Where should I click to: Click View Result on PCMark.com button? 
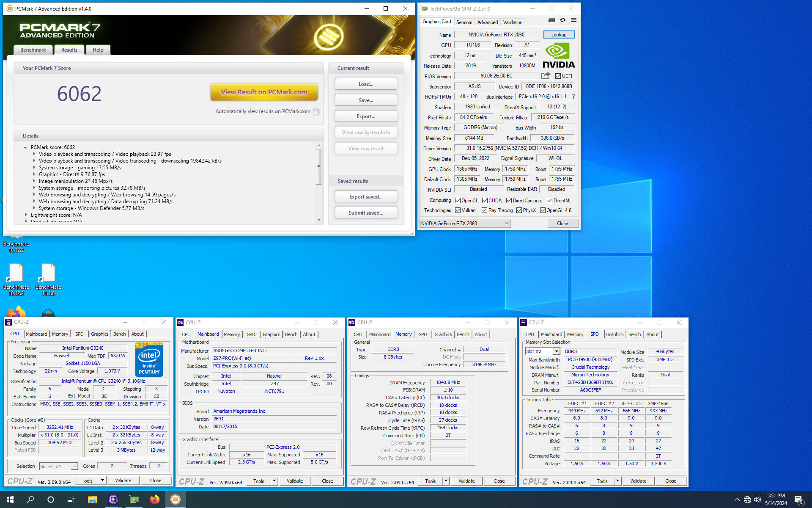(264, 92)
